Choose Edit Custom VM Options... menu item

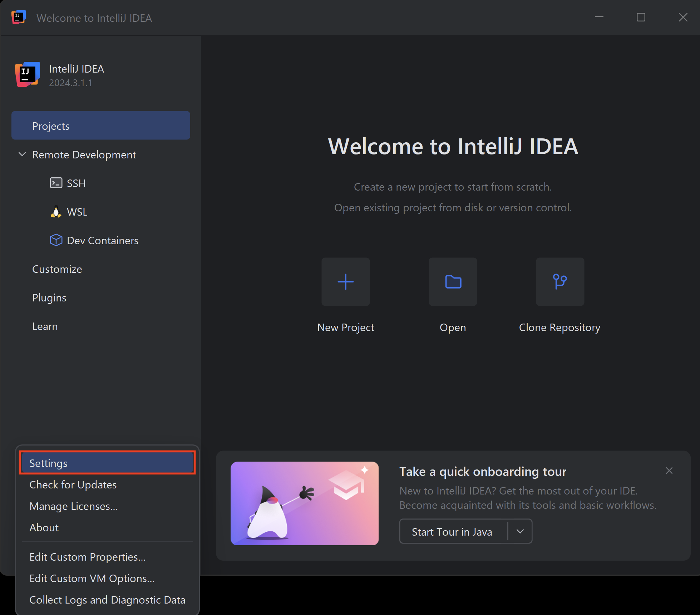pos(107,578)
